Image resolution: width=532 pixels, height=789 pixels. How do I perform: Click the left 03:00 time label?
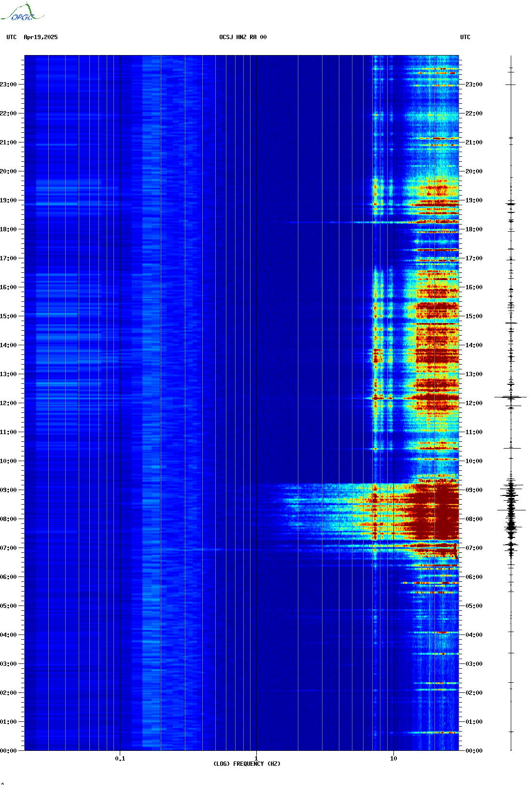8,664
